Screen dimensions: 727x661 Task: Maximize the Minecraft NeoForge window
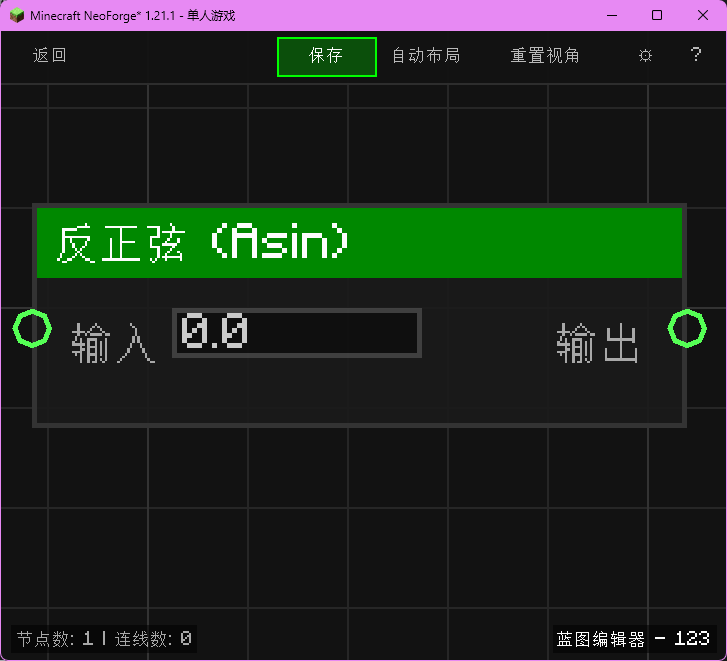pyautogui.click(x=657, y=15)
